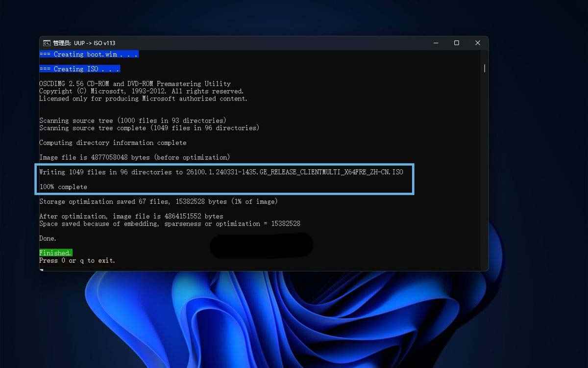Click the green 'Finished.' status text
Viewport: 588px width, 368px height.
point(55,253)
